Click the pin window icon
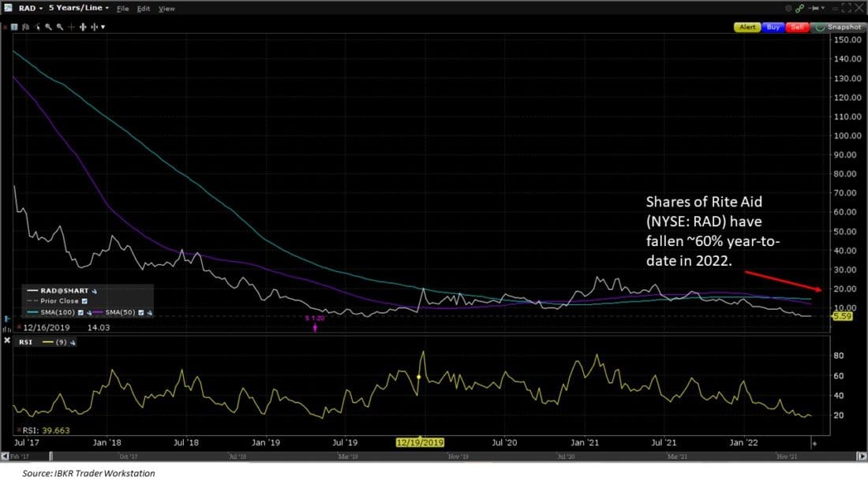 pyautogui.click(x=814, y=9)
